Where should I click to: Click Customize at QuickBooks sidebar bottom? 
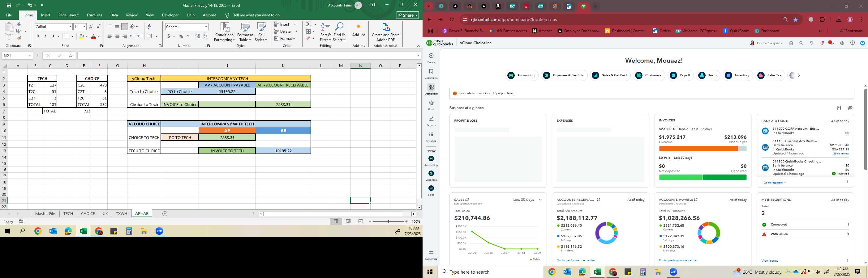(431, 255)
